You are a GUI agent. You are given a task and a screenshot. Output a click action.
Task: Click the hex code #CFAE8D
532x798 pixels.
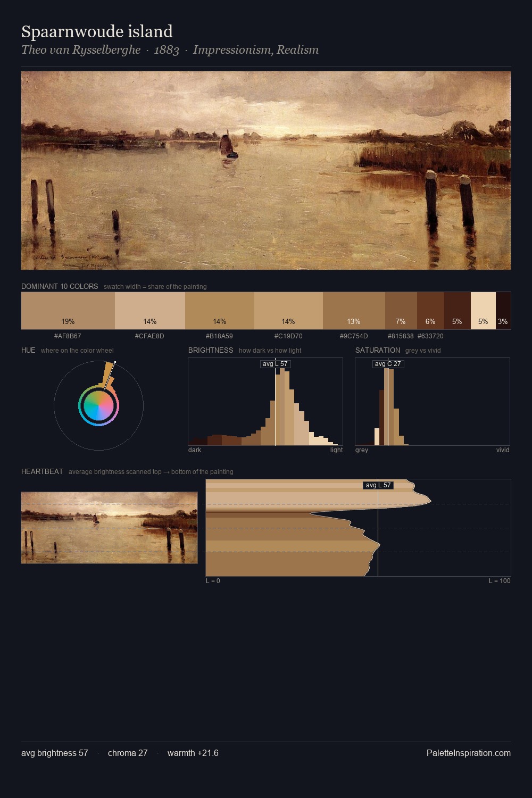tap(149, 336)
